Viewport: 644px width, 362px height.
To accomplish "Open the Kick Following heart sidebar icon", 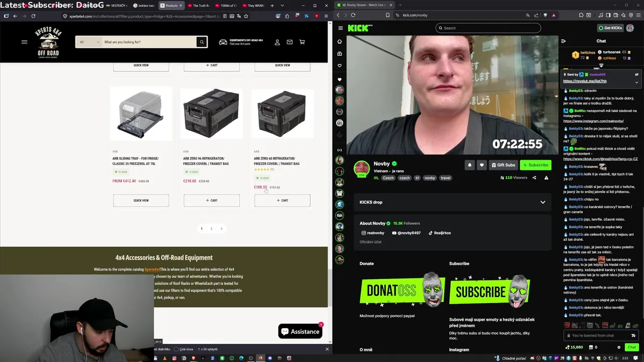I will 340,66.
